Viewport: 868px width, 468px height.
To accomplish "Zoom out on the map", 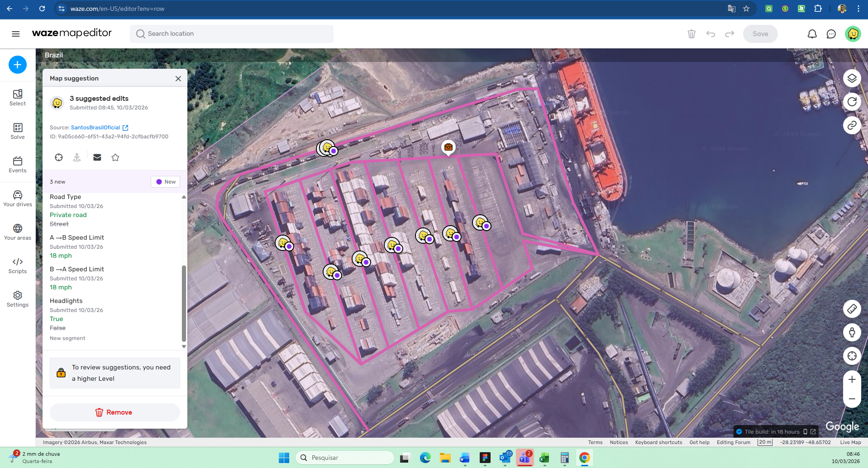I will click(852, 399).
